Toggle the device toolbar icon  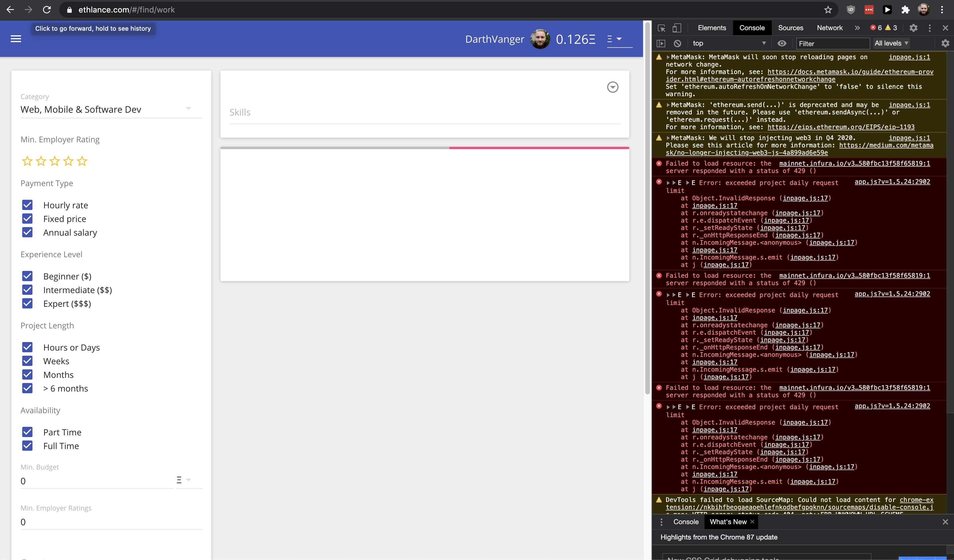pos(677,28)
